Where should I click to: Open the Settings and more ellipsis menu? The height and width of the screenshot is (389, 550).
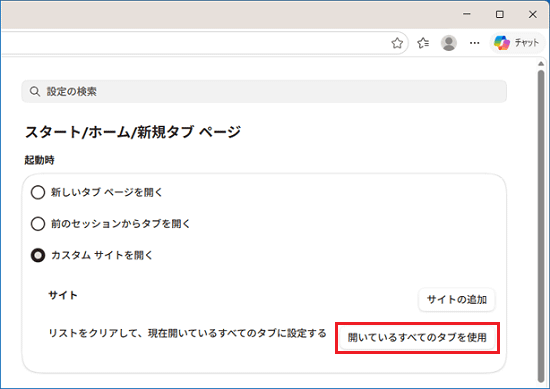click(475, 43)
